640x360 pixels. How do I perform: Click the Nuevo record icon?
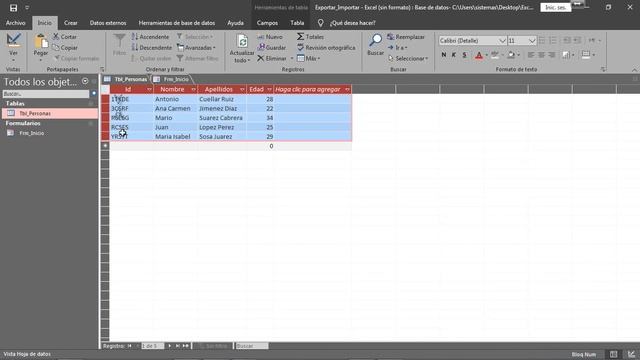pyautogui.click(x=261, y=37)
